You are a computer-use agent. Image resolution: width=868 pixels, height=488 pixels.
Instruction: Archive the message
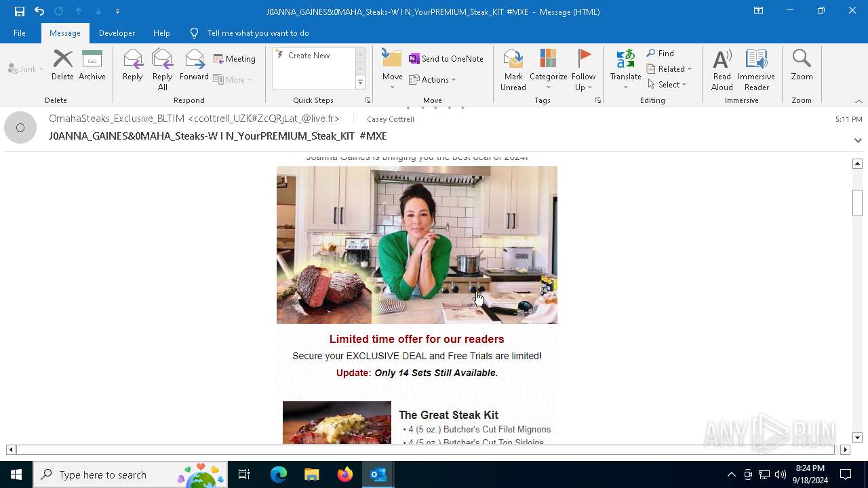tap(92, 66)
